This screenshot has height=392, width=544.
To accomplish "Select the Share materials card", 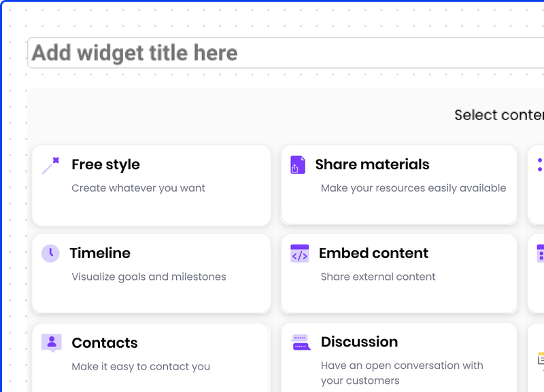I will 398,185.
